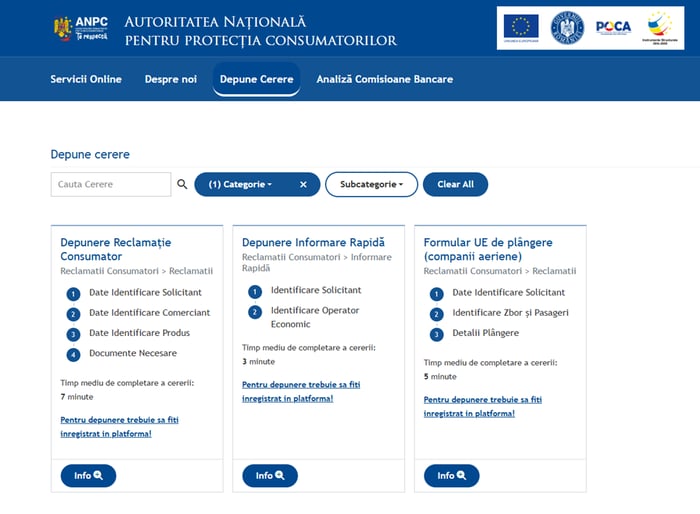700x514 pixels.
Task: Click 'Documente Necesare' step text
Action: tap(133, 353)
